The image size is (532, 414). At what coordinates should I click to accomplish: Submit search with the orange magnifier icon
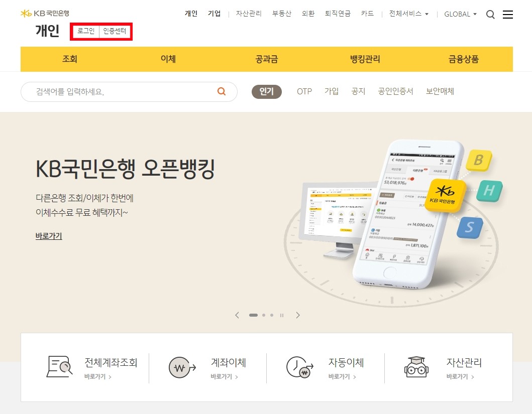coord(221,91)
